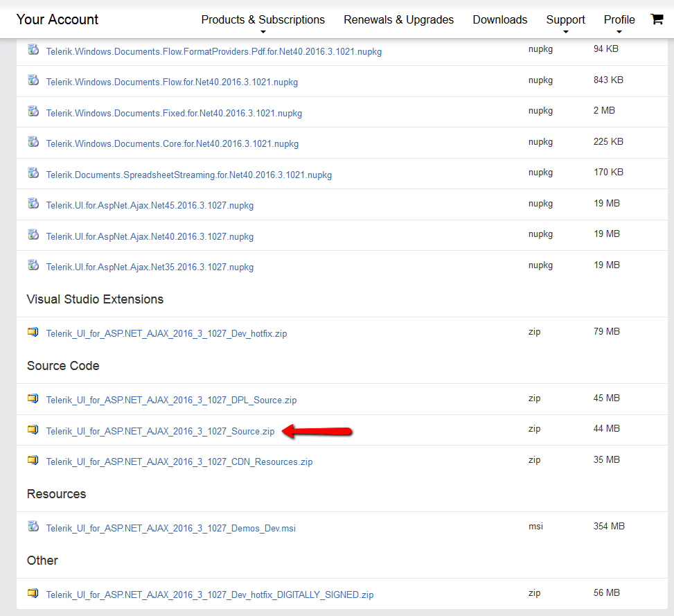This screenshot has height=616, width=674.
Task: Expand the Profile dropdown
Action: [619, 20]
